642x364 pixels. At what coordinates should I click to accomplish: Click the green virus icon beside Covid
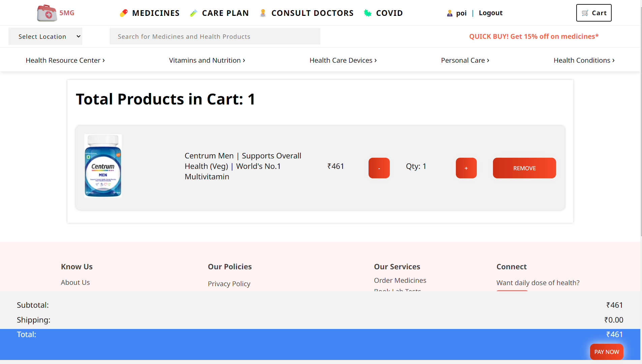(368, 13)
